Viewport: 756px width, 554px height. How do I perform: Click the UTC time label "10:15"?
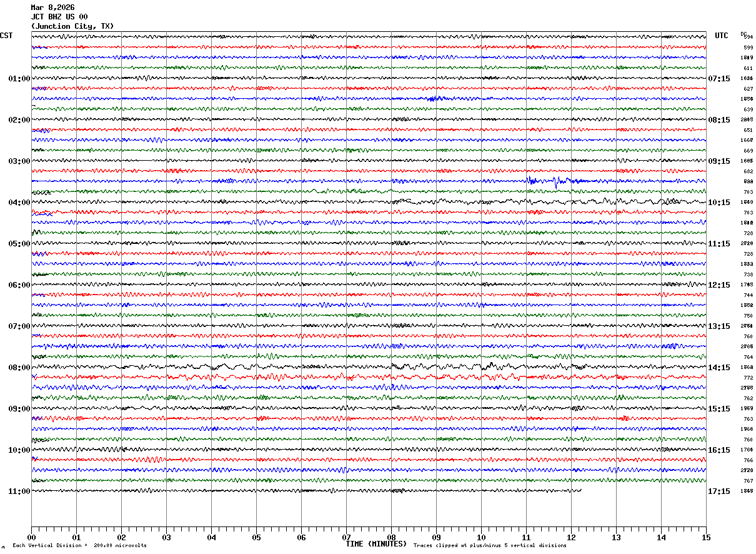(719, 203)
